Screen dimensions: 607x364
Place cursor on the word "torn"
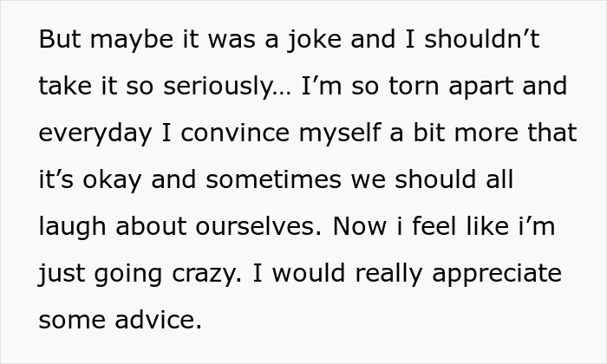pyautogui.click(x=414, y=86)
